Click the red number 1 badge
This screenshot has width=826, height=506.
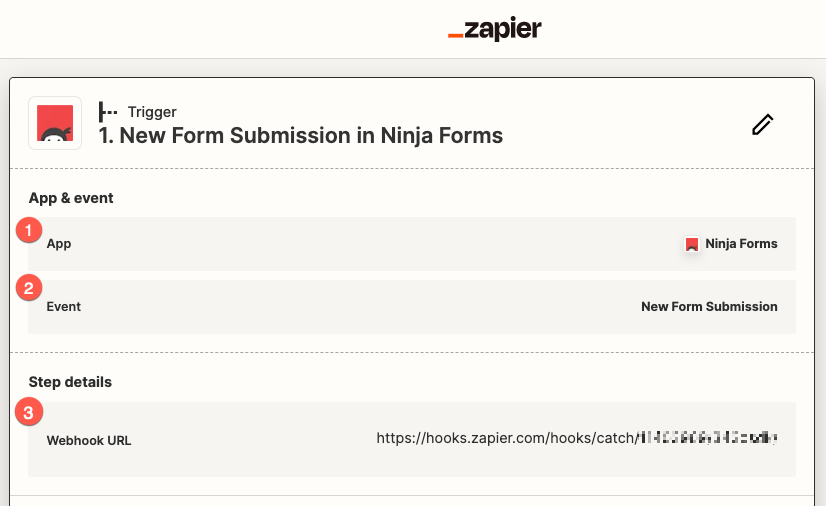click(30, 231)
